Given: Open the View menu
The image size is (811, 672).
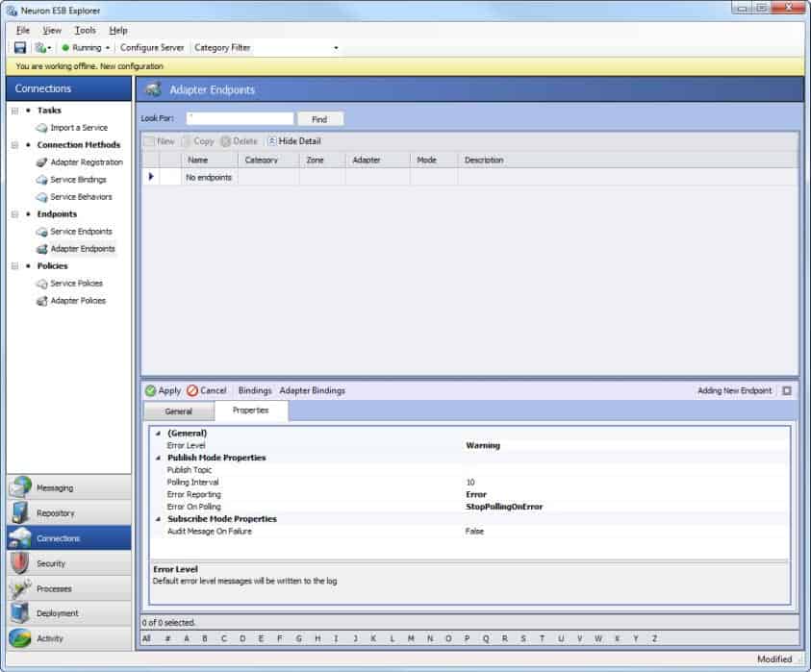Looking at the screenshot, I should pos(52,31).
